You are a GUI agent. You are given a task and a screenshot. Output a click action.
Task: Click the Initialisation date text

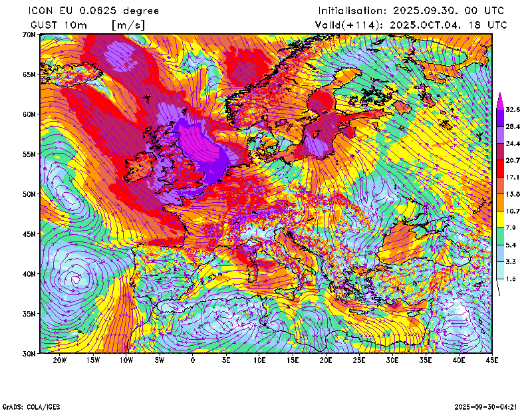point(411,11)
